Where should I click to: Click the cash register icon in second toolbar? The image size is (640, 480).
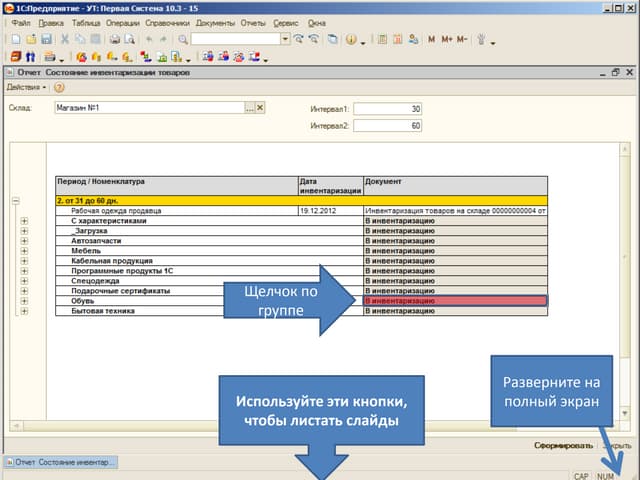(50, 57)
